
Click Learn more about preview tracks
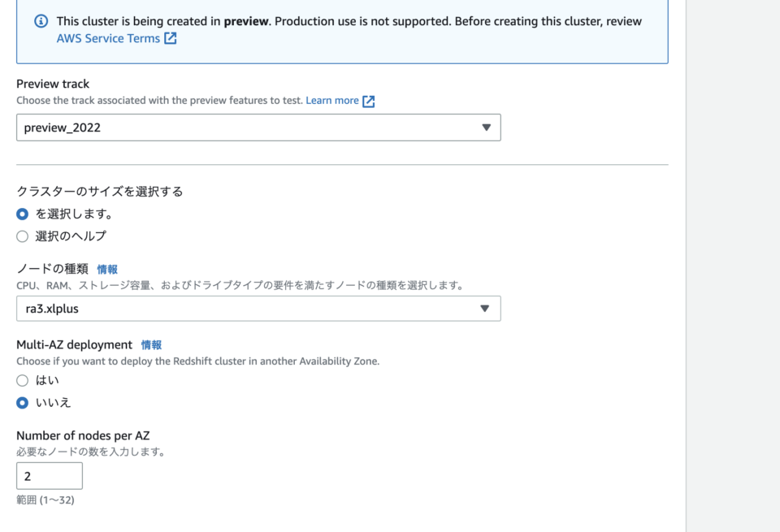pyautogui.click(x=333, y=101)
